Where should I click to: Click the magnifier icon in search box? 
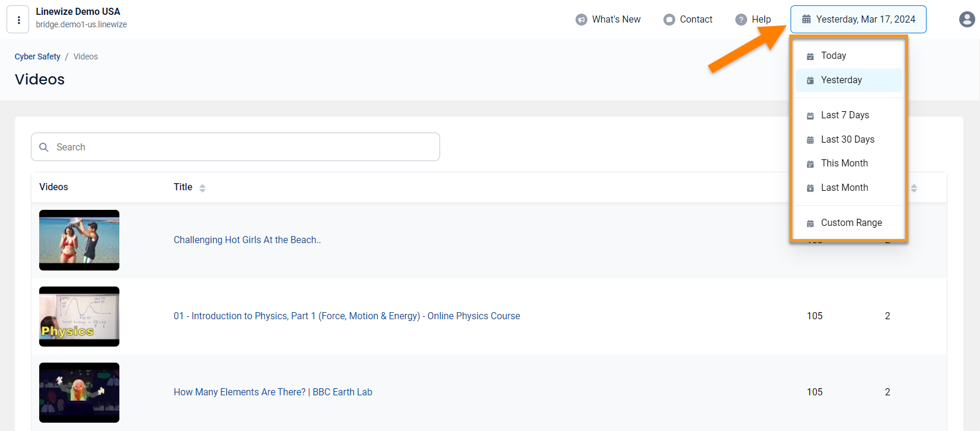[44, 147]
